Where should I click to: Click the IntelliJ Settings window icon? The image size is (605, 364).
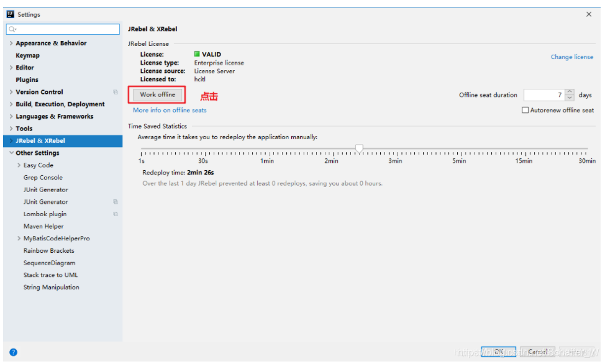pyautogui.click(x=11, y=14)
